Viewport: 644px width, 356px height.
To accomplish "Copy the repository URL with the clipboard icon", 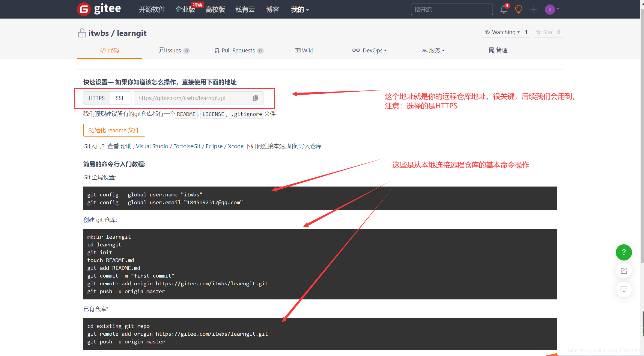I will 255,98.
